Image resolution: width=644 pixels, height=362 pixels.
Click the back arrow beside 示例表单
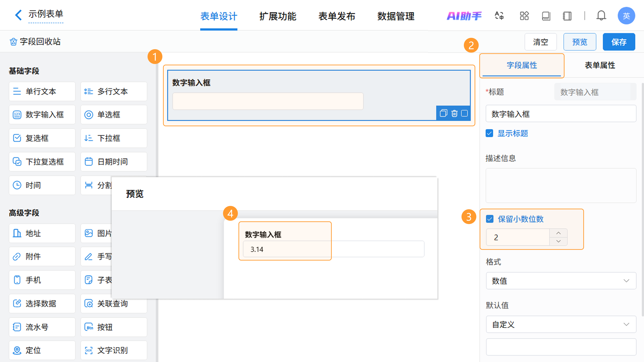tap(18, 15)
